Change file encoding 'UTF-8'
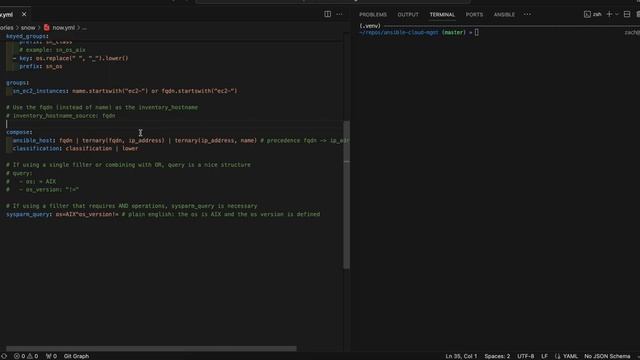The width and height of the screenshot is (640, 360). point(525,356)
